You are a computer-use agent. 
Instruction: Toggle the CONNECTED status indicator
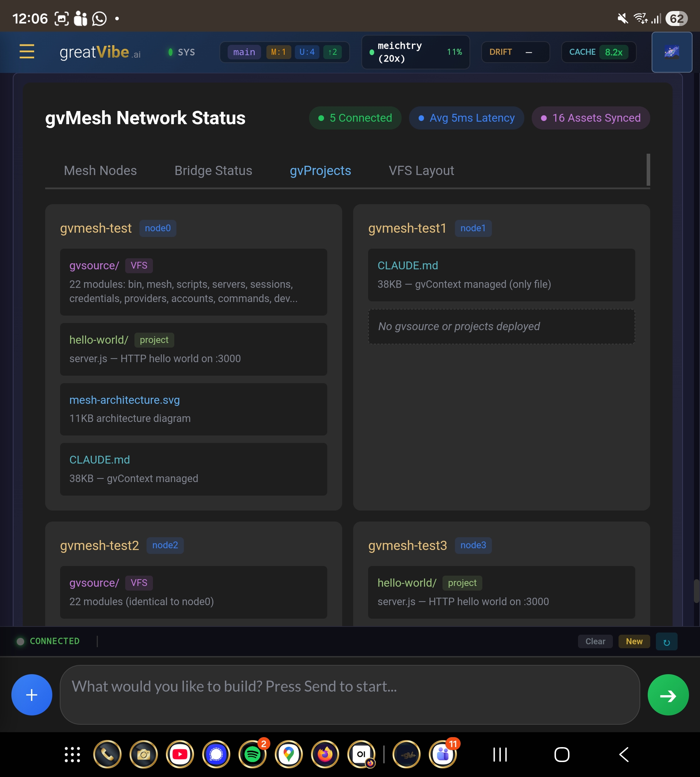point(48,641)
